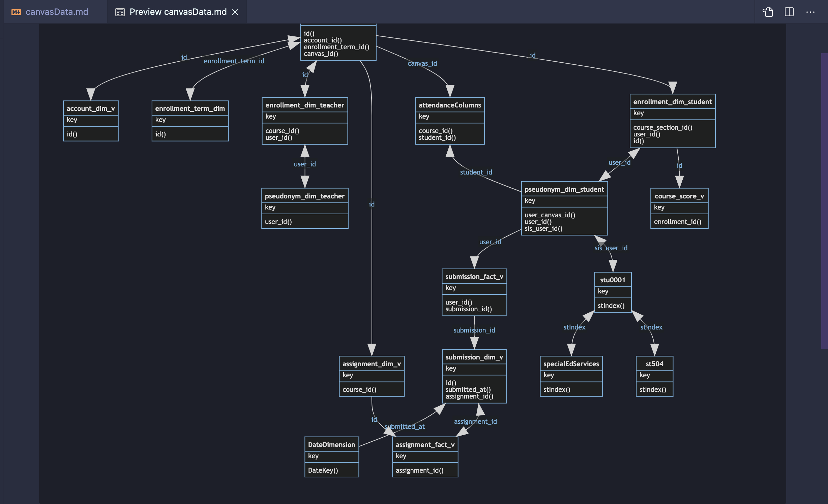Click the enrollment_dim_student node
This screenshot has width=828, height=504.
[672, 101]
